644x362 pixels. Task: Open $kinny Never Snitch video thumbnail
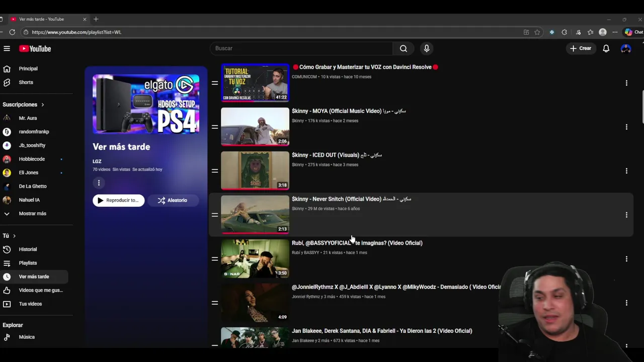255,215
